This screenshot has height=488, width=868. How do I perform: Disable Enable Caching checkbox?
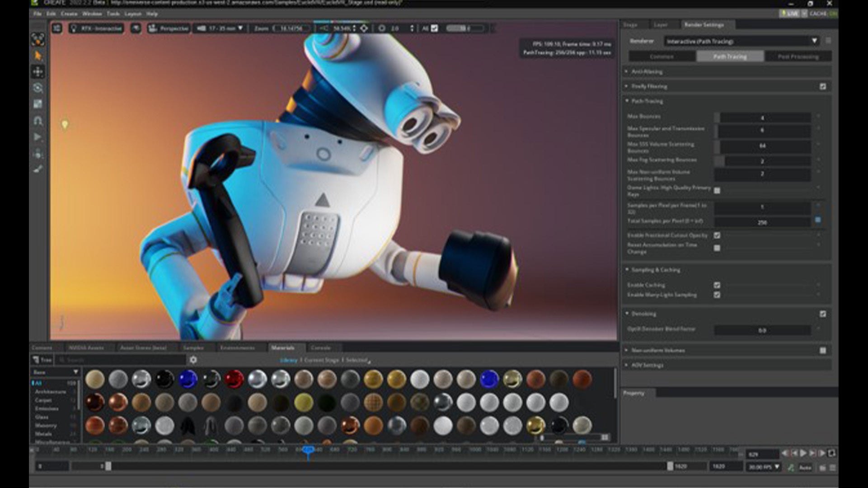click(x=717, y=285)
